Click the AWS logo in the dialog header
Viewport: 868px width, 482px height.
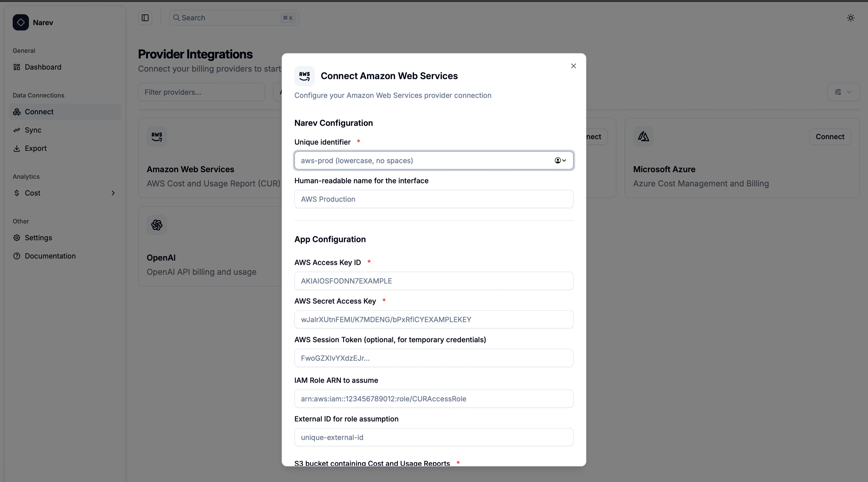[304, 76]
